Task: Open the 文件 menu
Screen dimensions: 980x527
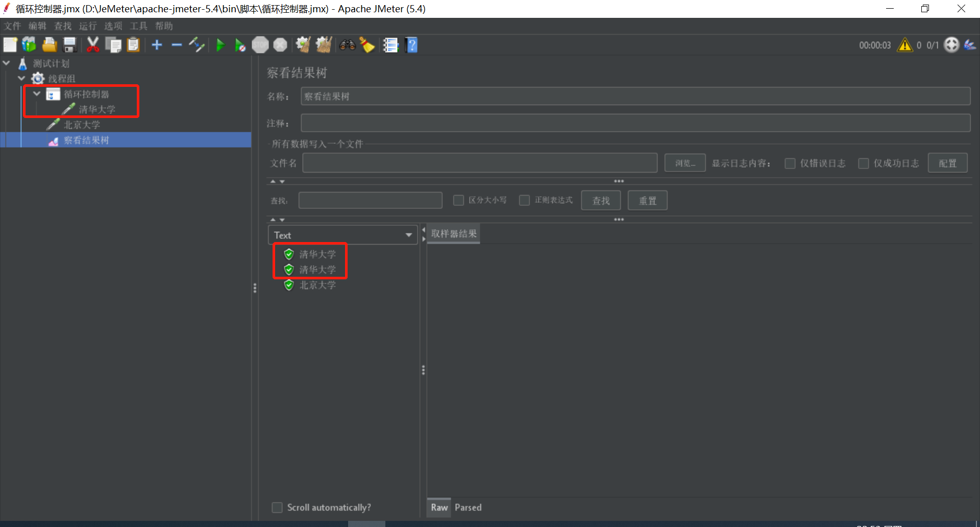Action: 13,26
